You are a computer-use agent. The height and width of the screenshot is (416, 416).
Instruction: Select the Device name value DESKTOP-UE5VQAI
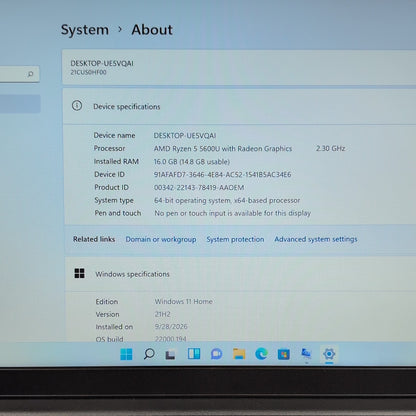tap(185, 136)
